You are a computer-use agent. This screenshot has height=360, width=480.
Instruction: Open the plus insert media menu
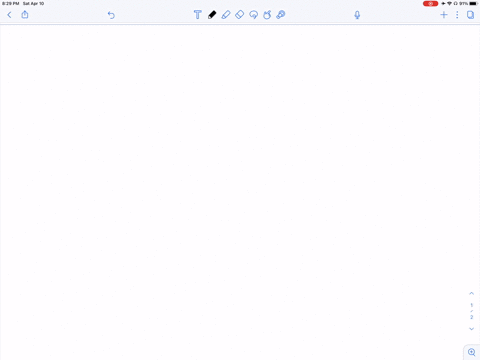[444, 15]
